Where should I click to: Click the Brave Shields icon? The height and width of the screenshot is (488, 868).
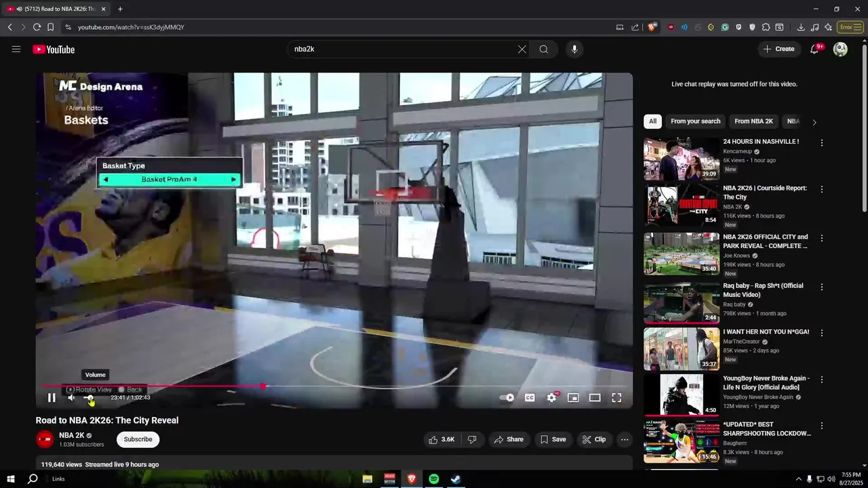click(652, 27)
